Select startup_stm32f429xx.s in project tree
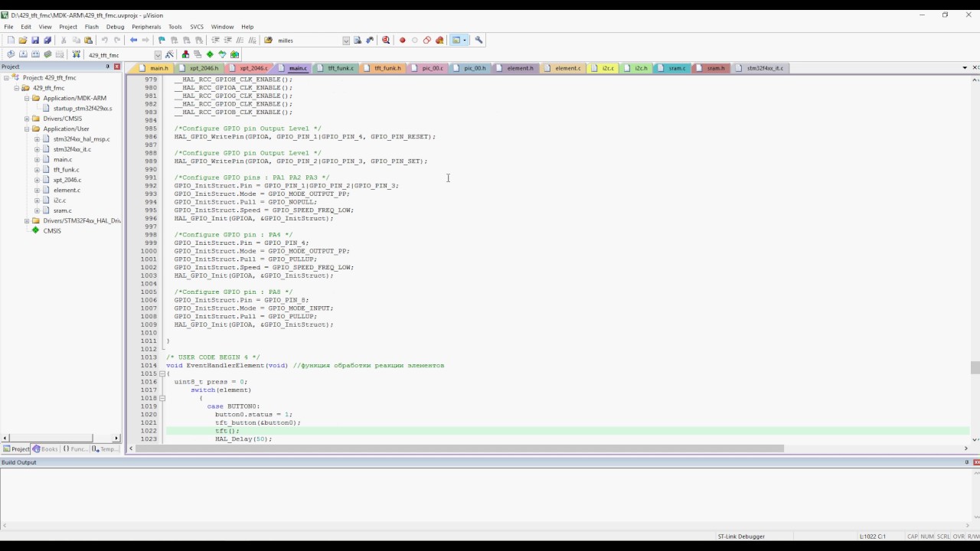Image resolution: width=980 pixels, height=551 pixels. pos(83,109)
